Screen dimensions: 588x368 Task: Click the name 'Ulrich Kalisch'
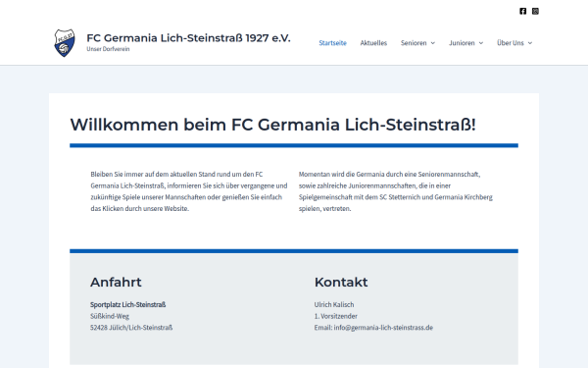pos(334,304)
